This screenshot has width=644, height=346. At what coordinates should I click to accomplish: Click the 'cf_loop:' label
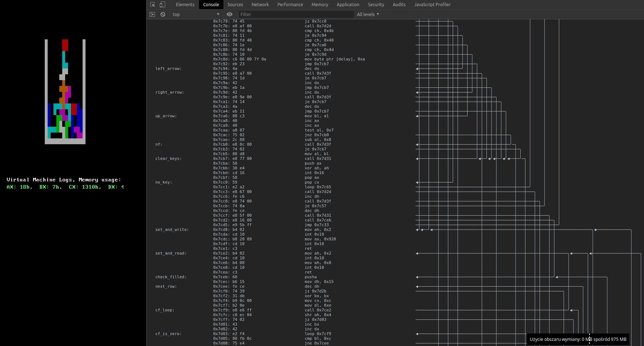(x=165, y=310)
